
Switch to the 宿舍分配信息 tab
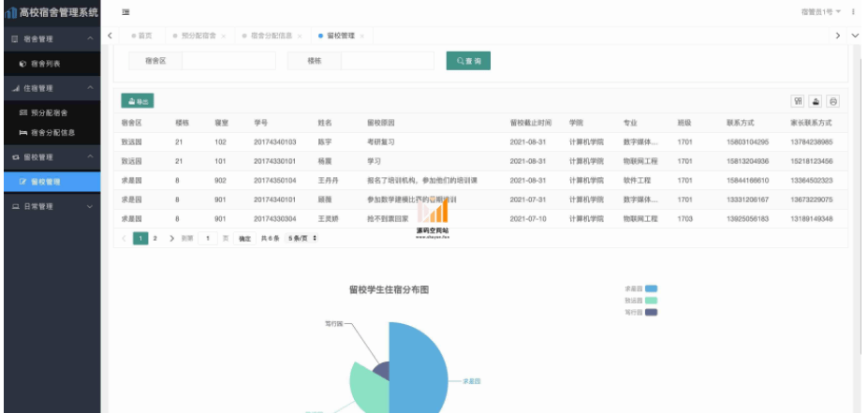pos(272,36)
